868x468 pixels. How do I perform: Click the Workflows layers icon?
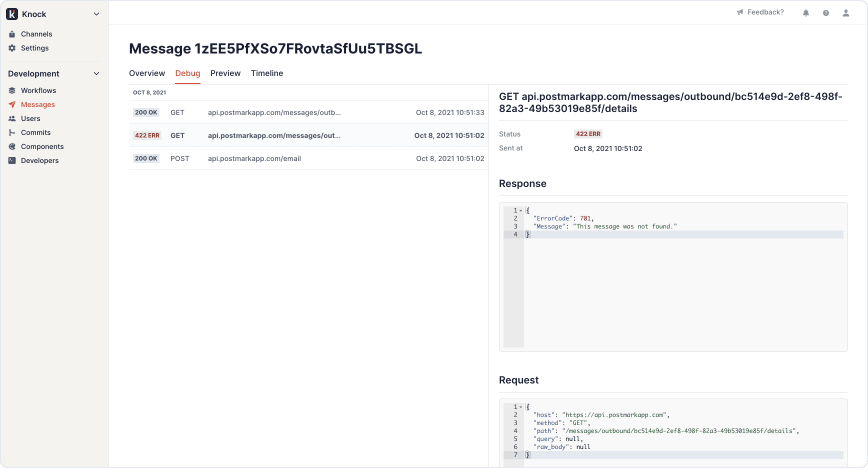[x=12, y=90]
